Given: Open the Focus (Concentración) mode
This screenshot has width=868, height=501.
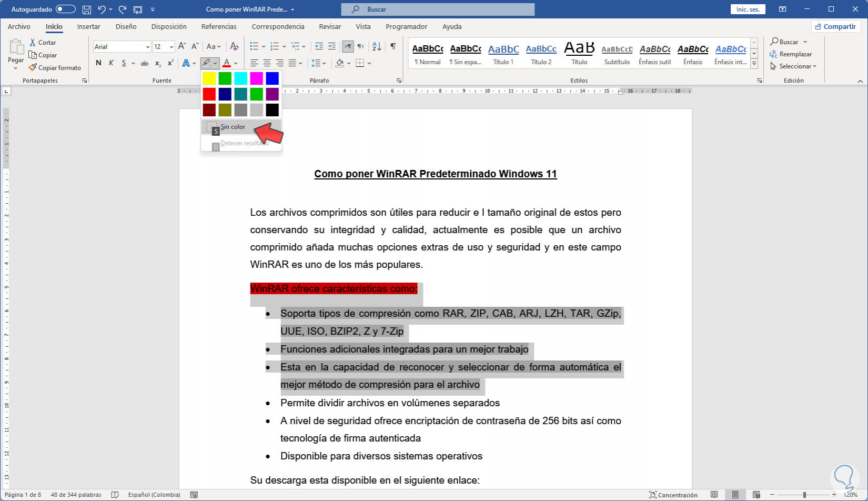Looking at the screenshot, I should (674, 495).
